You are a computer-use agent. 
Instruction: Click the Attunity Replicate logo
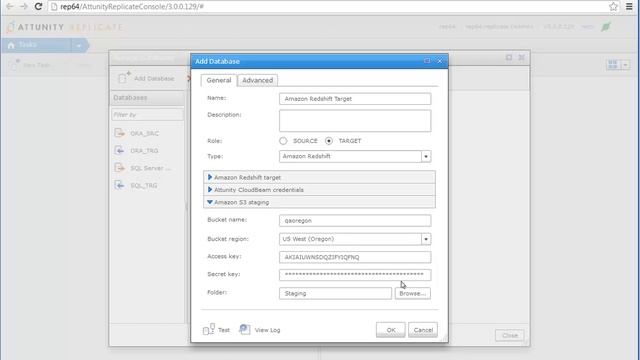click(x=65, y=27)
